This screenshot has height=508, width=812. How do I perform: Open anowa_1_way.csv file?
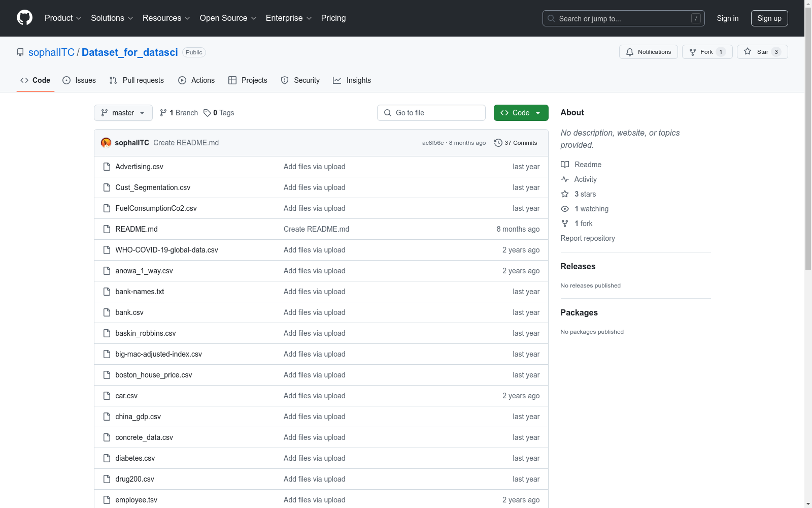[x=144, y=271]
